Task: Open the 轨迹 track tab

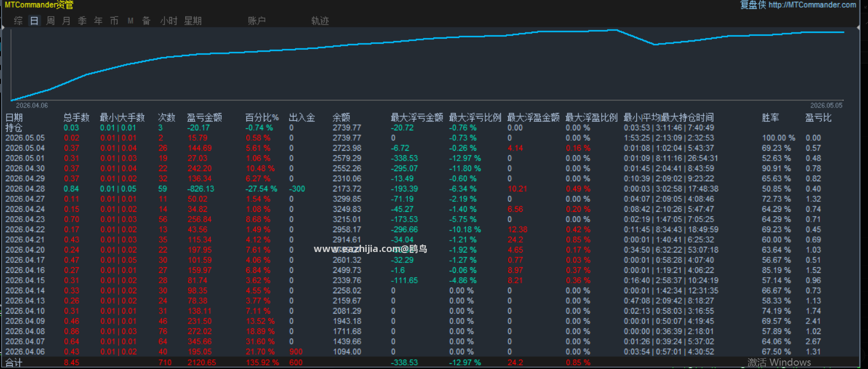Action: pyautogui.click(x=320, y=21)
